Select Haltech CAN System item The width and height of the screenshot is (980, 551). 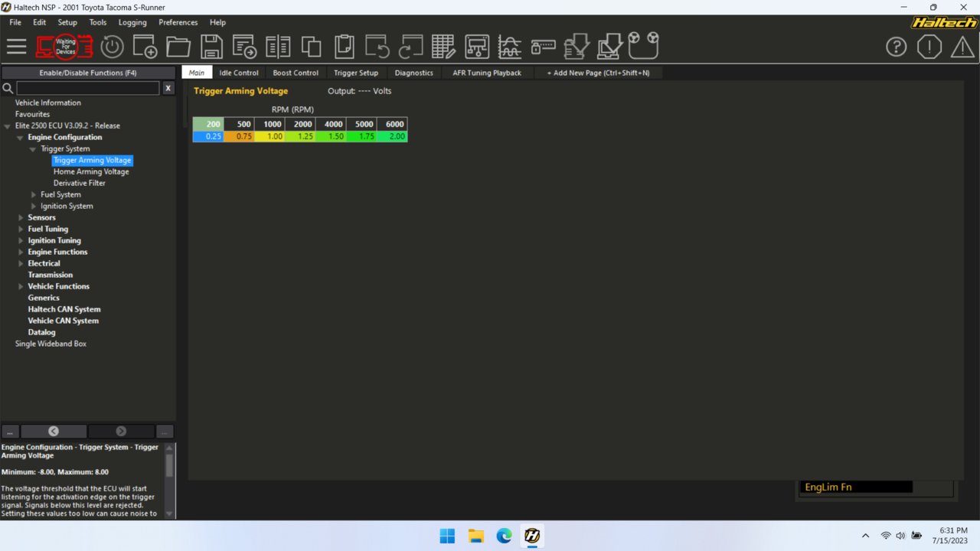tap(64, 309)
